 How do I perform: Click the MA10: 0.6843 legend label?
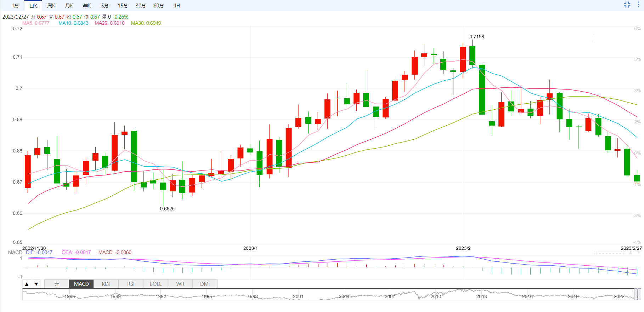click(x=73, y=23)
